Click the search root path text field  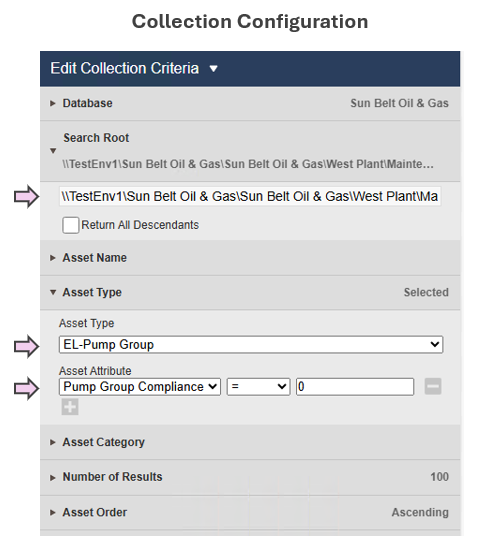[x=250, y=196]
